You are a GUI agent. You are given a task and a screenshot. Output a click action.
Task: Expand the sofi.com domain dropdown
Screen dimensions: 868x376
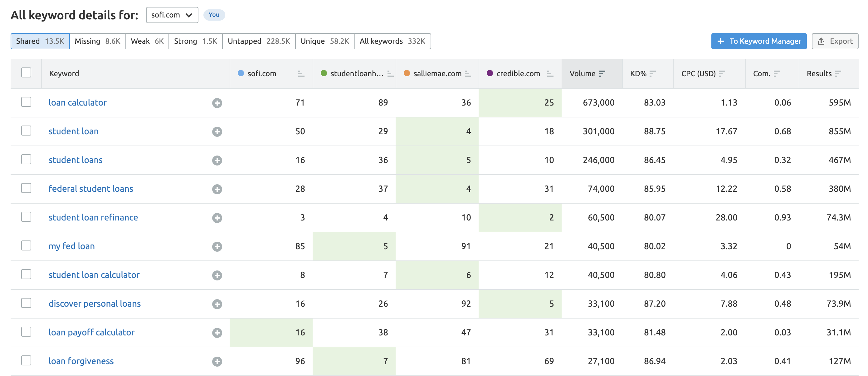coord(172,15)
